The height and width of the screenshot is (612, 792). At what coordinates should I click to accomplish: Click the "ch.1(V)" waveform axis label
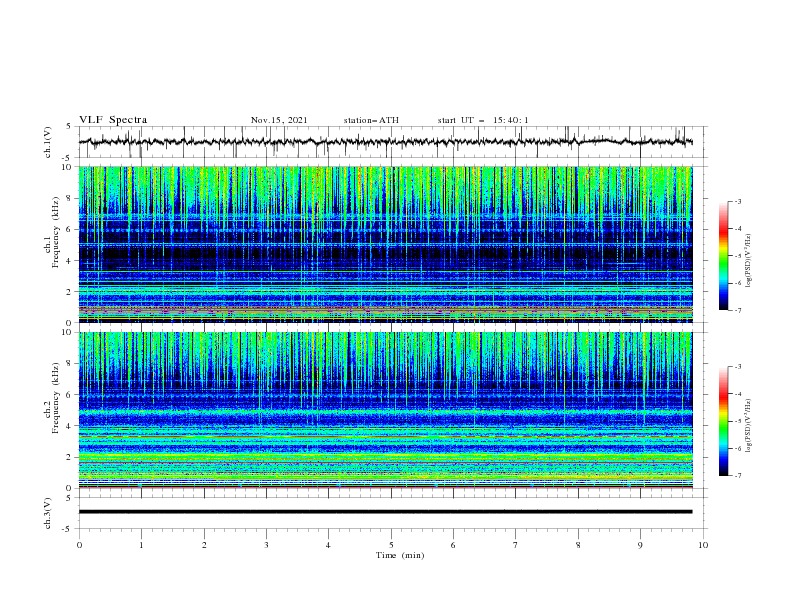click(x=48, y=142)
